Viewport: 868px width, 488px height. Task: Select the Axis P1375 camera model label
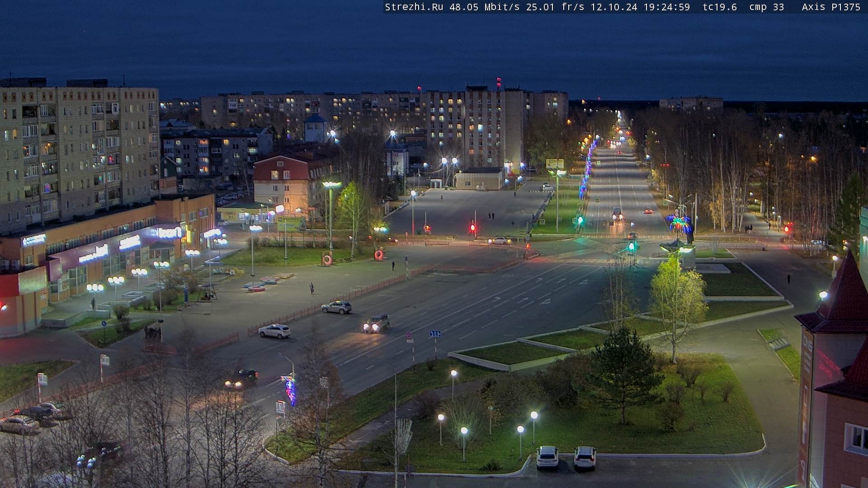(x=831, y=7)
